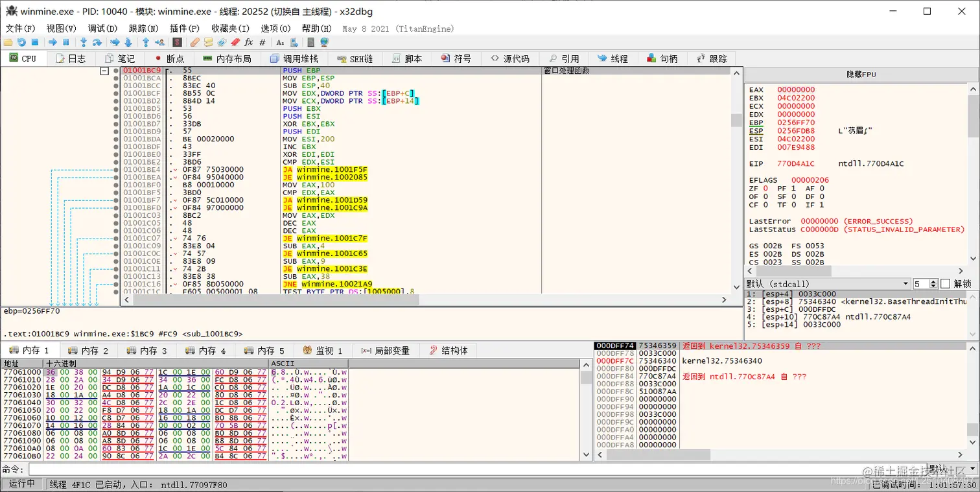The width and height of the screenshot is (980, 492).
Task: Click the check for updates globe icon
Action: coord(324,42)
